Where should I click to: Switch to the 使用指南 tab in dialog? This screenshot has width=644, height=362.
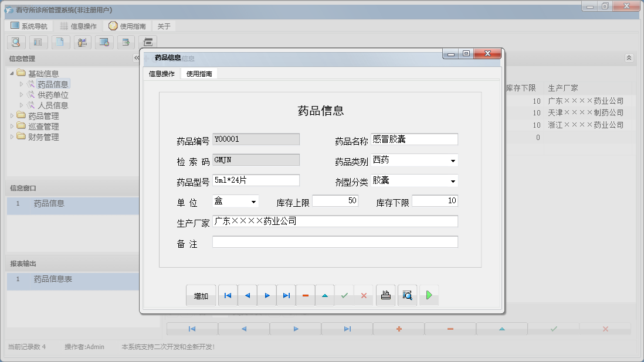200,74
